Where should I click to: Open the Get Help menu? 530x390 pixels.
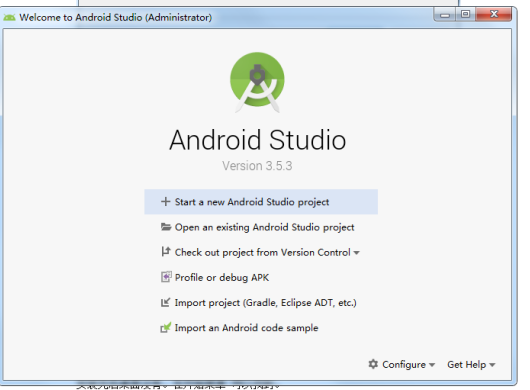[x=466, y=364]
